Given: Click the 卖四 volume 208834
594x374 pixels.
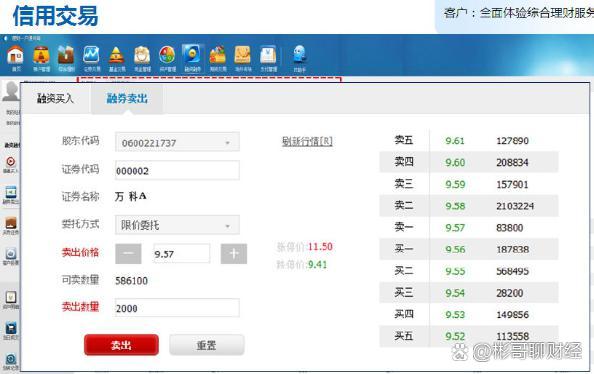Looking at the screenshot, I should point(512,162).
